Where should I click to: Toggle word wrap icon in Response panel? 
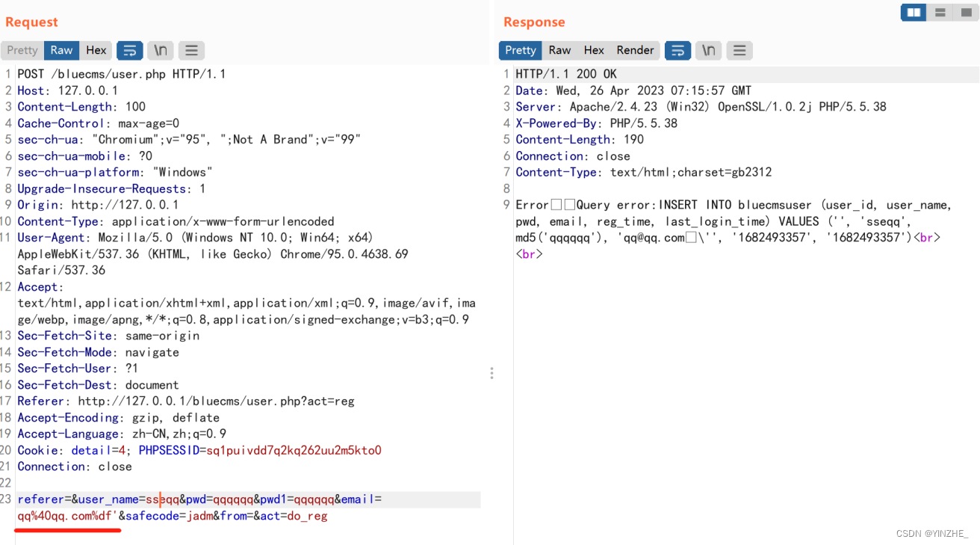677,50
